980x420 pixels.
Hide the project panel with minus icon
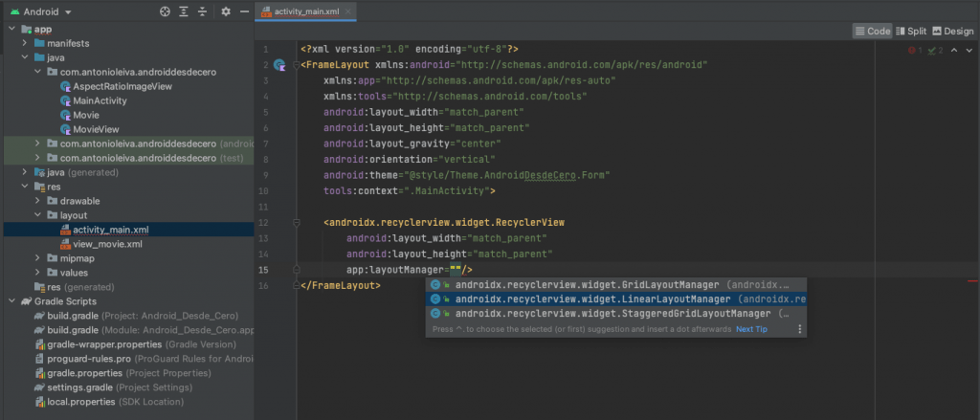pos(243,11)
